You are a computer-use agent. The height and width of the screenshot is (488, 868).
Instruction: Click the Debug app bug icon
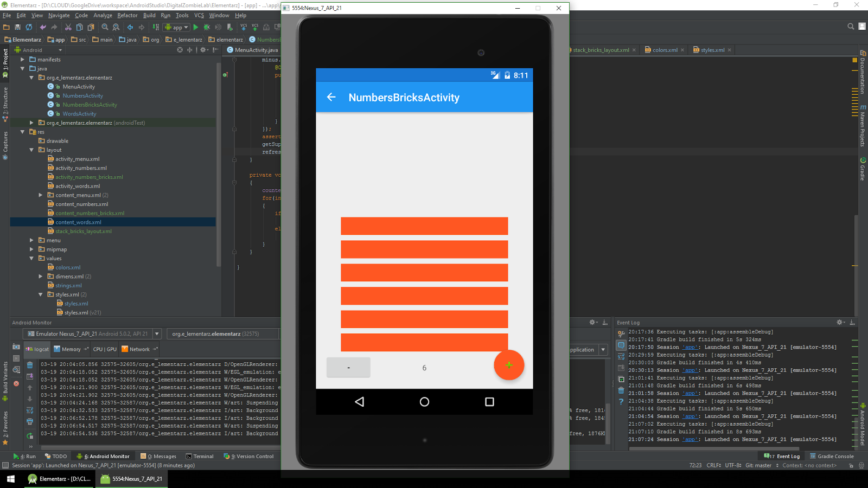(207, 27)
